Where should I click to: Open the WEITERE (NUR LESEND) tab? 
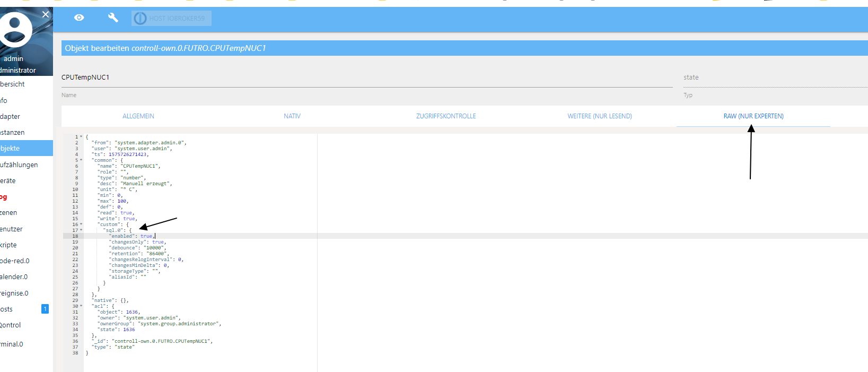(x=600, y=116)
